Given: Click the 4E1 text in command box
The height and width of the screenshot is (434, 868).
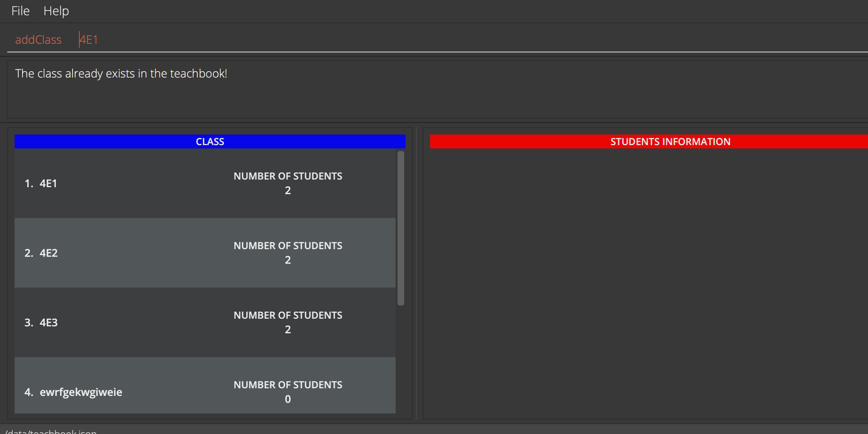Looking at the screenshot, I should tap(89, 40).
